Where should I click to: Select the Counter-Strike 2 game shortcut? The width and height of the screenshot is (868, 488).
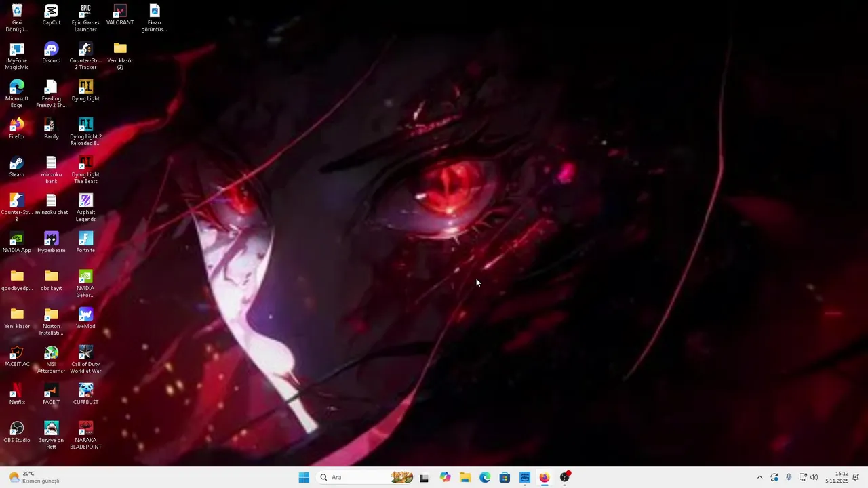tap(17, 208)
